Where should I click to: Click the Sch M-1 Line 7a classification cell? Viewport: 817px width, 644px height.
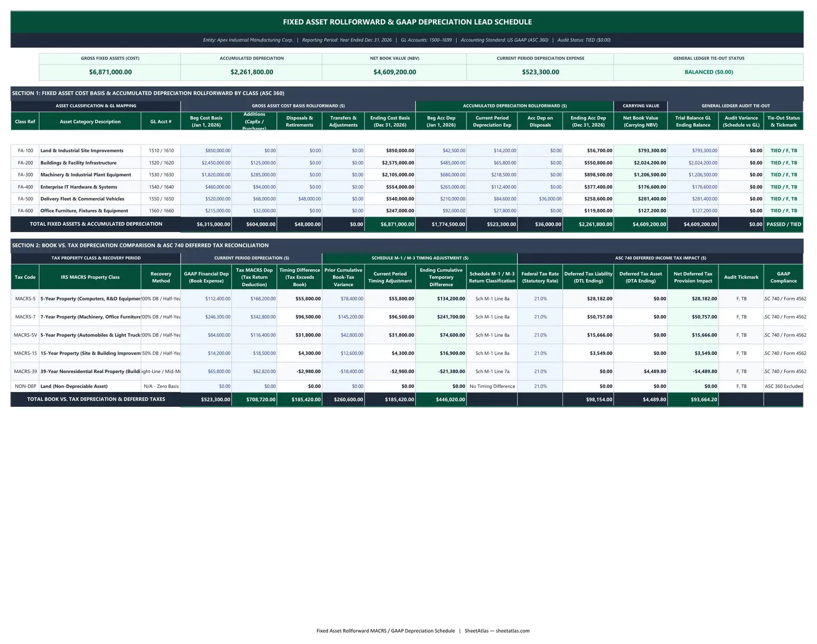[x=492, y=371]
